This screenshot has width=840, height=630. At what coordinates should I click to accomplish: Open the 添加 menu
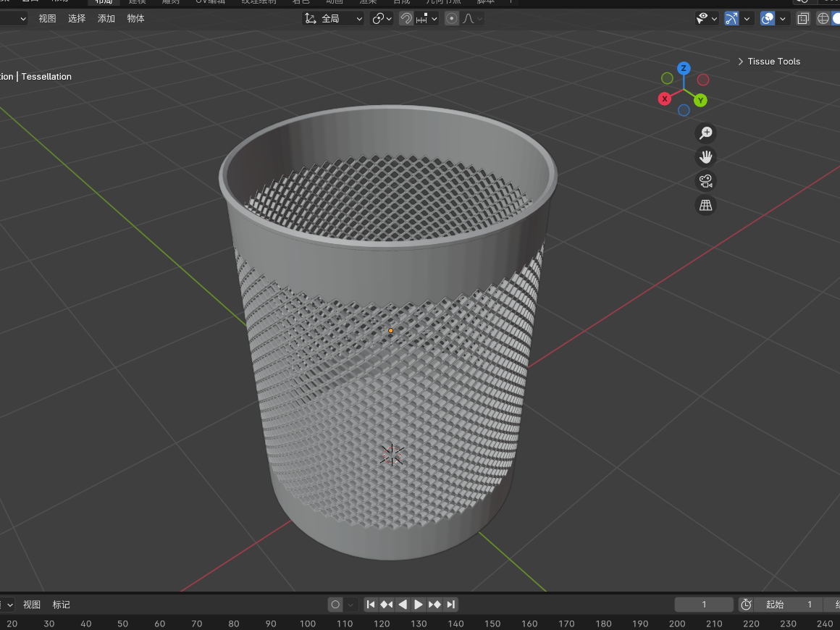coord(106,19)
